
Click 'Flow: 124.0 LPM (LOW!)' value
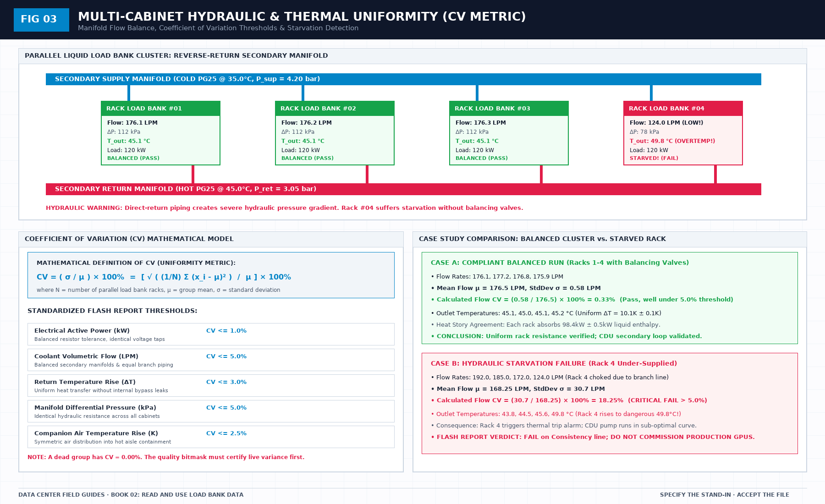666,123
